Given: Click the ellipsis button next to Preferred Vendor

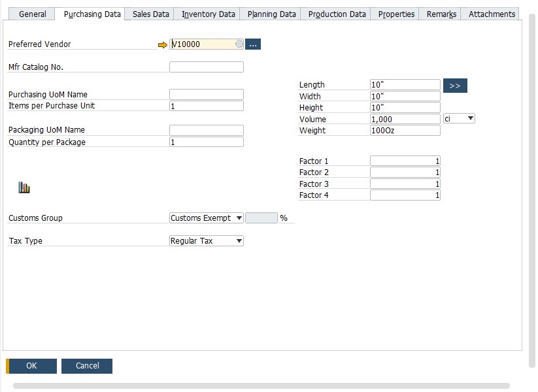Looking at the screenshot, I should (253, 44).
